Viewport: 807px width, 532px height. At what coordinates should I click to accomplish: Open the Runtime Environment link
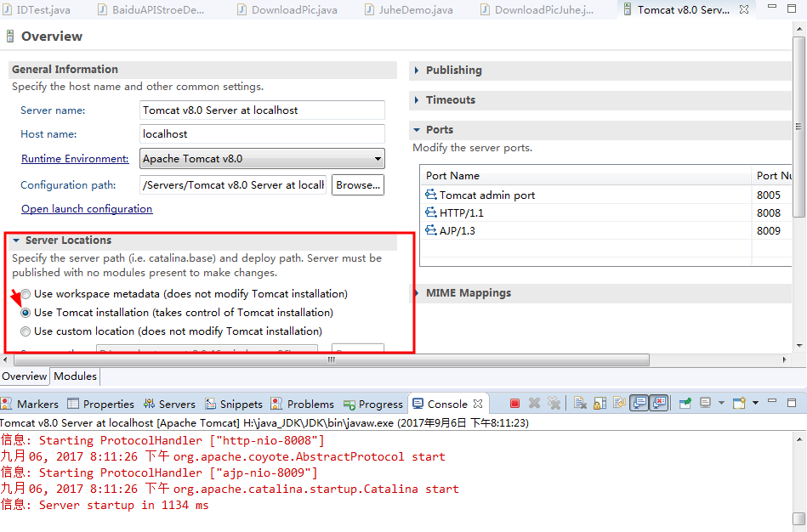75,158
